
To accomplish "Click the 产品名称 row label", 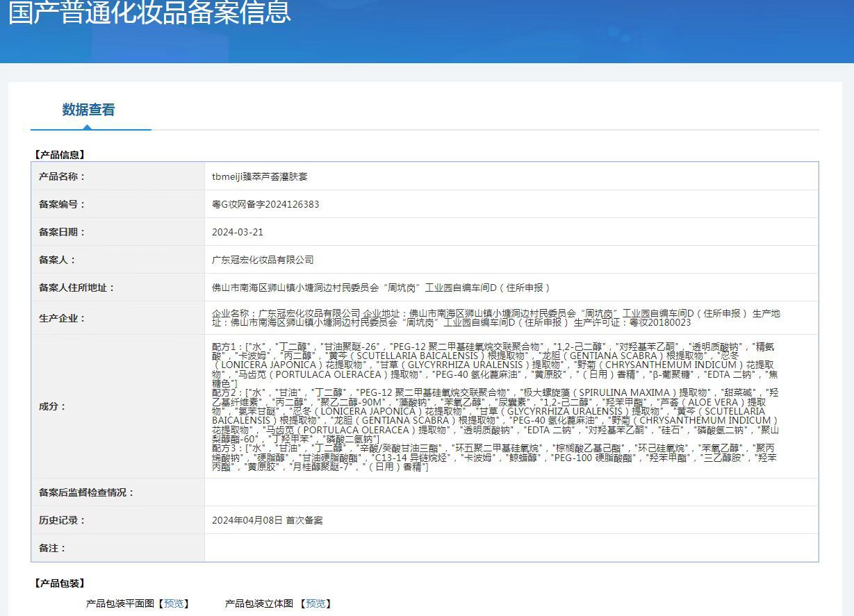I will tap(62, 176).
